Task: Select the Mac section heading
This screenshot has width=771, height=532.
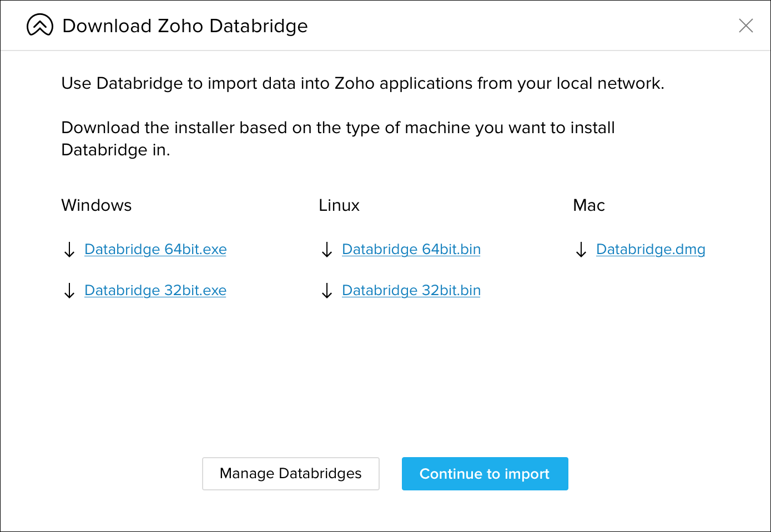Action: [588, 205]
